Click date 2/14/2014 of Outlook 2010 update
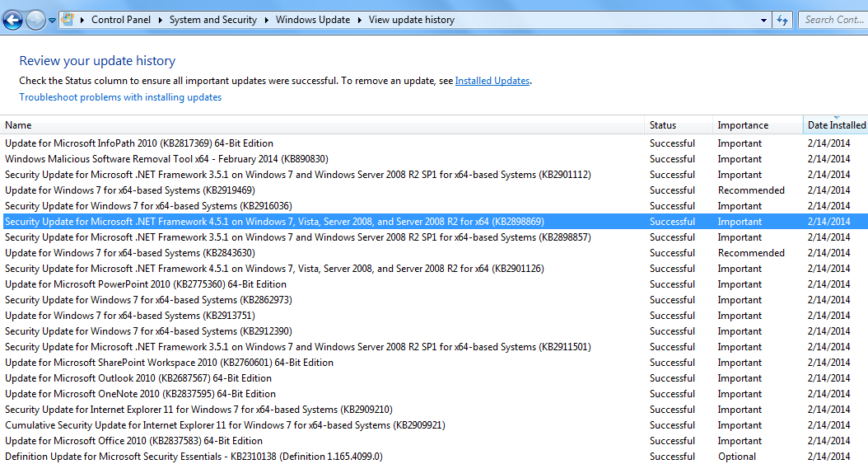Image resolution: width=868 pixels, height=464 pixels. pos(828,378)
